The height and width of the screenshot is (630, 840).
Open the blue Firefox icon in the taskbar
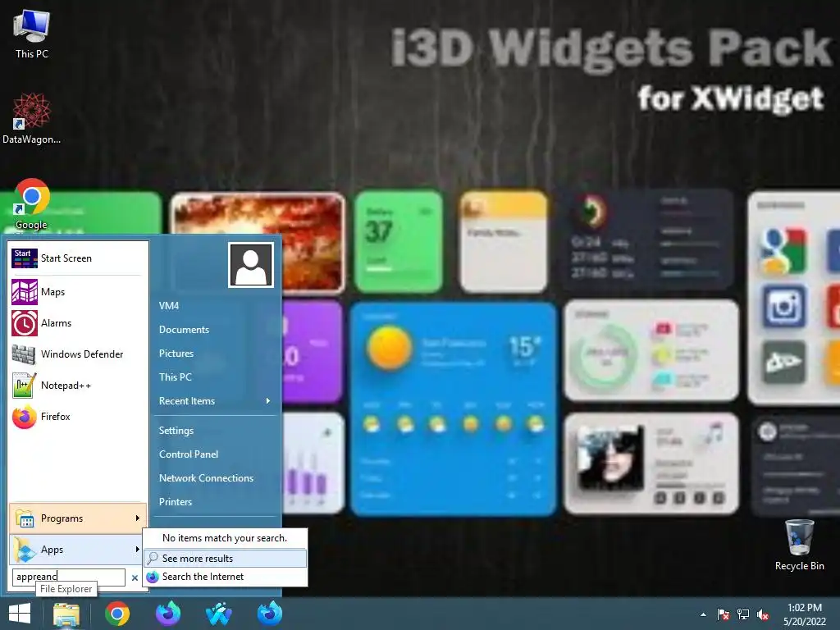tap(269, 614)
